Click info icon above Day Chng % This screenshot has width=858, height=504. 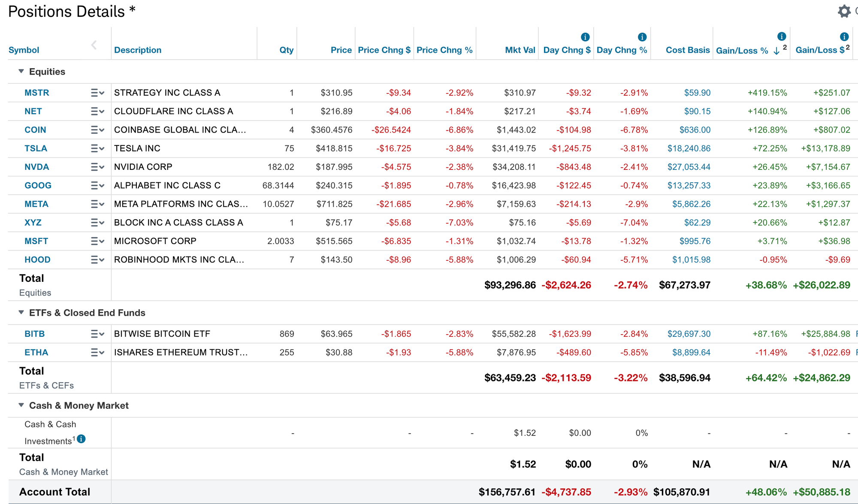click(x=642, y=37)
